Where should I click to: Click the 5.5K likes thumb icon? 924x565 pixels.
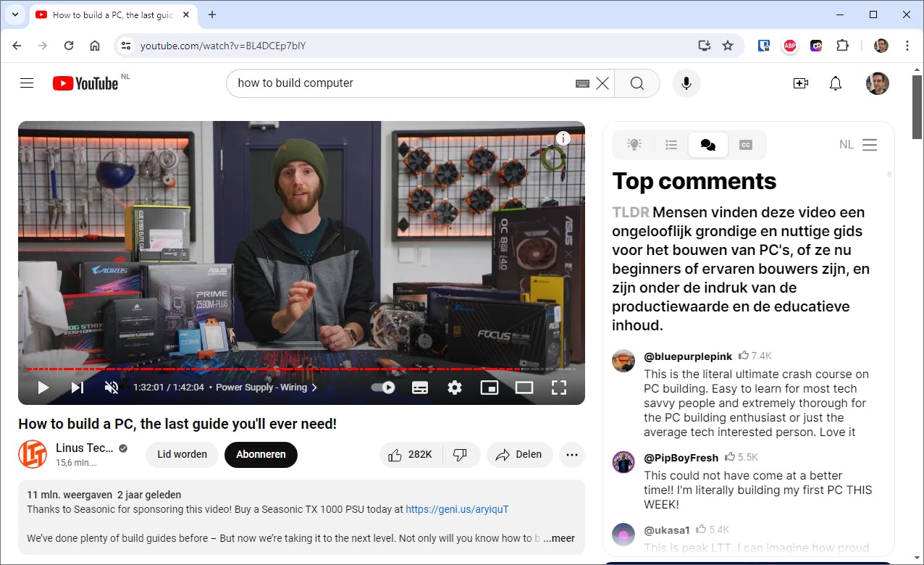click(x=730, y=457)
